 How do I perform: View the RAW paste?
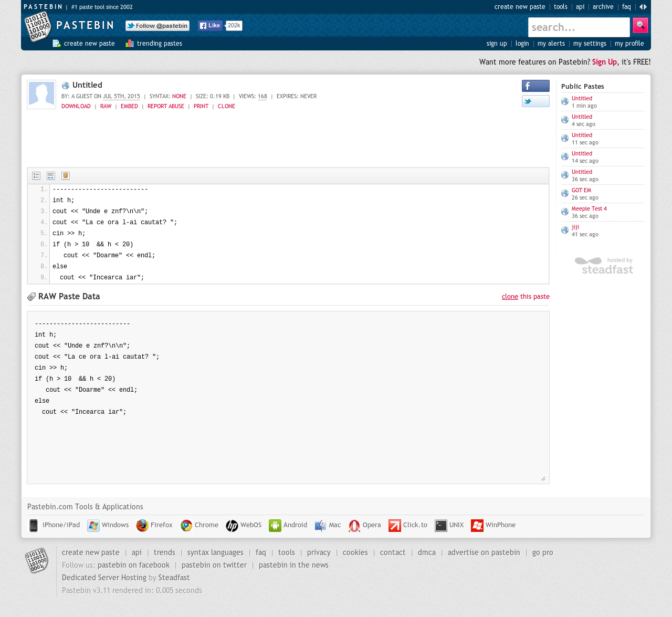[x=106, y=106]
